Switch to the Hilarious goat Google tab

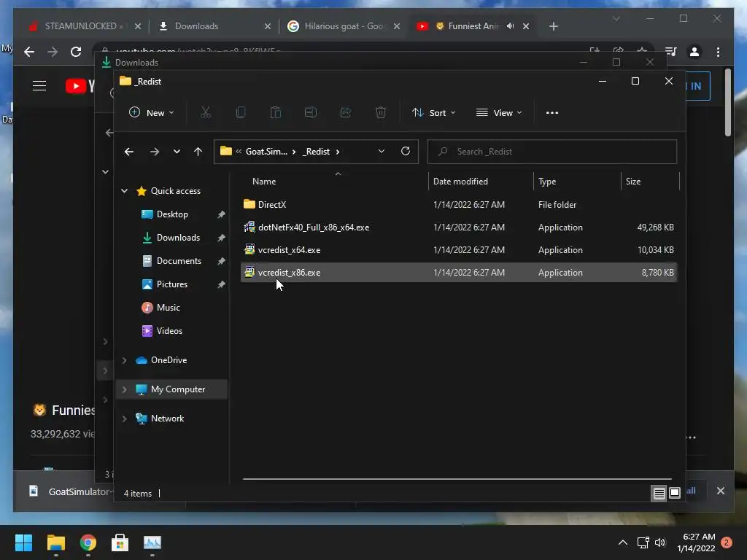pyautogui.click(x=344, y=26)
